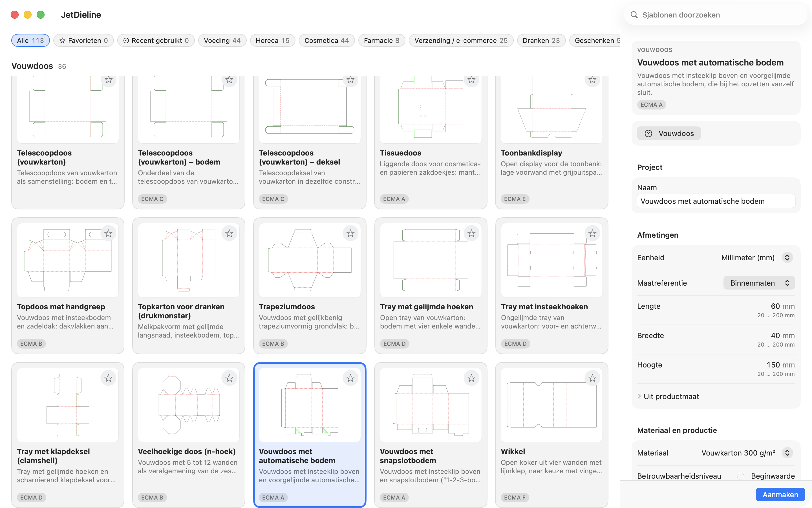
Task: Star the Telescoopdoos bodem template
Action: tap(229, 80)
